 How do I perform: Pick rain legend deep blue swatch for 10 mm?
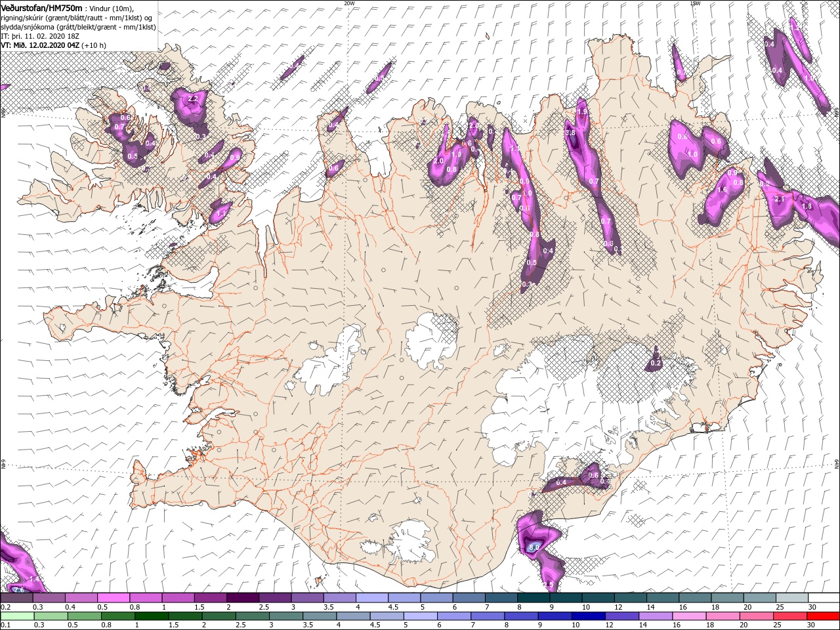(588, 616)
